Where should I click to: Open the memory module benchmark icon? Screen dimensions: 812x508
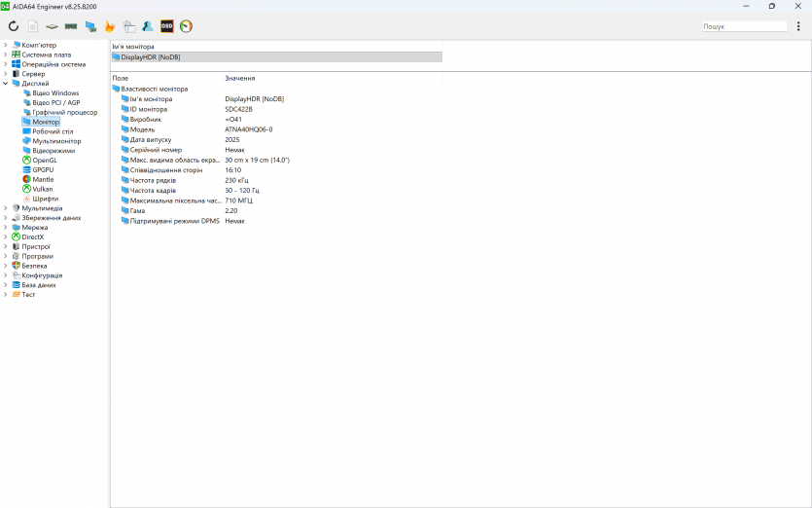(71, 26)
